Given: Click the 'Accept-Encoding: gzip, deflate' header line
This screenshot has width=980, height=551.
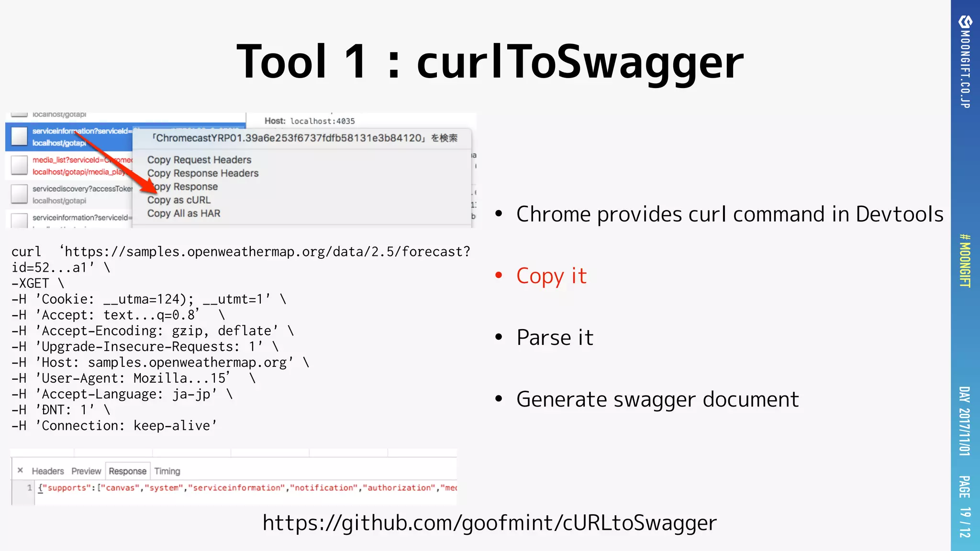Looking at the screenshot, I should (x=153, y=331).
